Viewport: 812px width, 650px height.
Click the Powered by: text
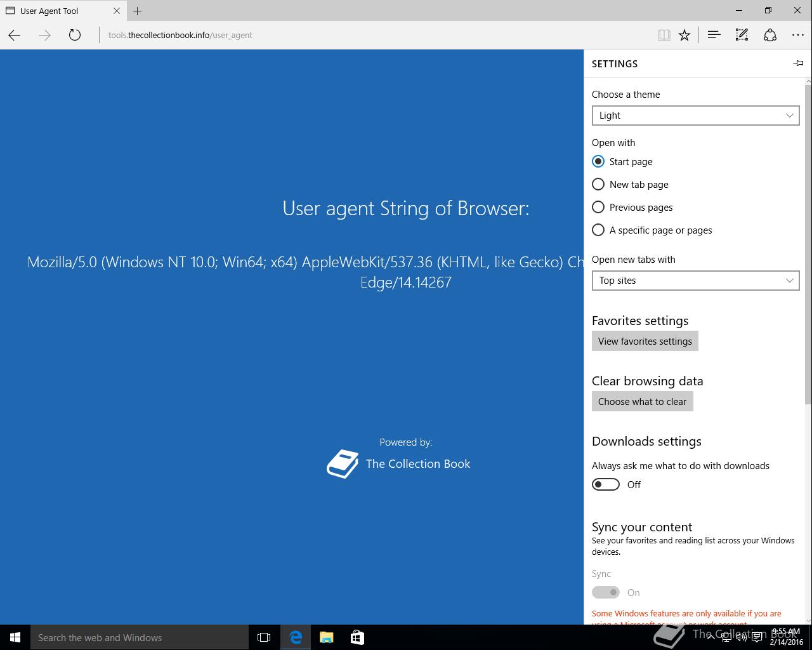click(406, 442)
